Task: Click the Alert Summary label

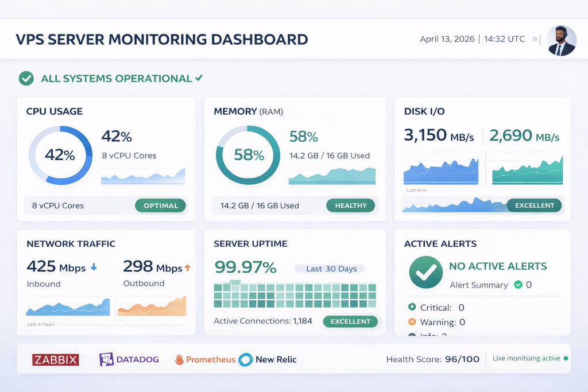Action: coord(479,285)
